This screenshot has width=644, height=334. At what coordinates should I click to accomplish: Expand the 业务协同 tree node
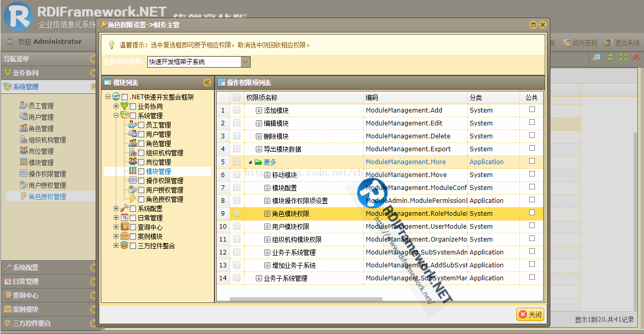click(x=116, y=106)
